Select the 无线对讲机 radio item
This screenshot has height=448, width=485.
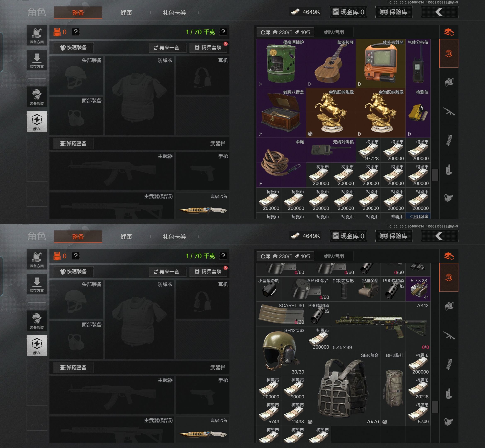coord(331,150)
